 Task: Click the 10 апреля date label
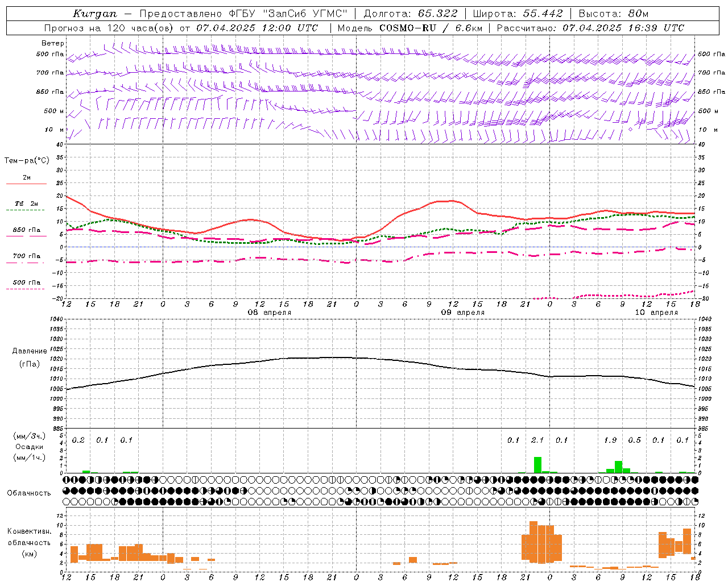point(656,313)
